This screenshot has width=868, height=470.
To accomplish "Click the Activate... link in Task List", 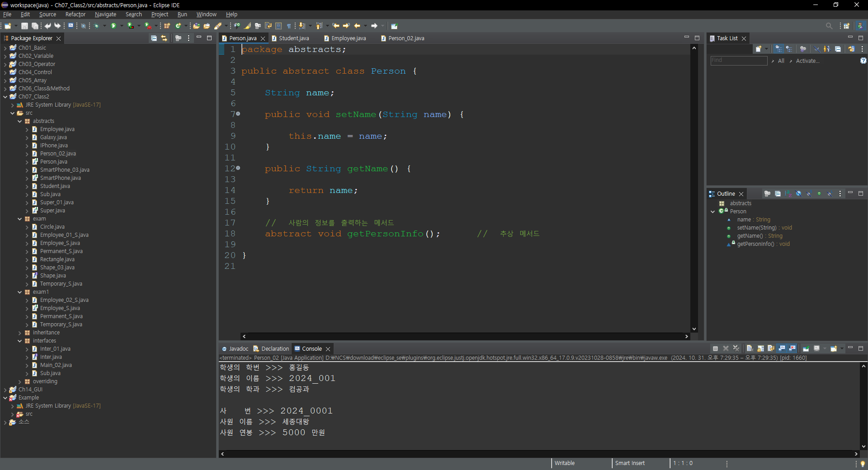I will tap(807, 61).
